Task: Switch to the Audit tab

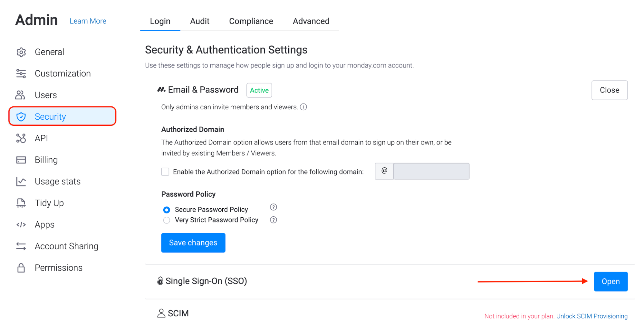Action: point(200,21)
